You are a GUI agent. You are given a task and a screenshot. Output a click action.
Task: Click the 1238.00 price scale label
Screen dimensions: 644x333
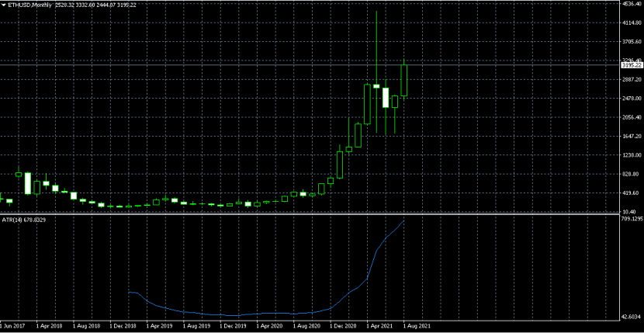(x=632, y=155)
